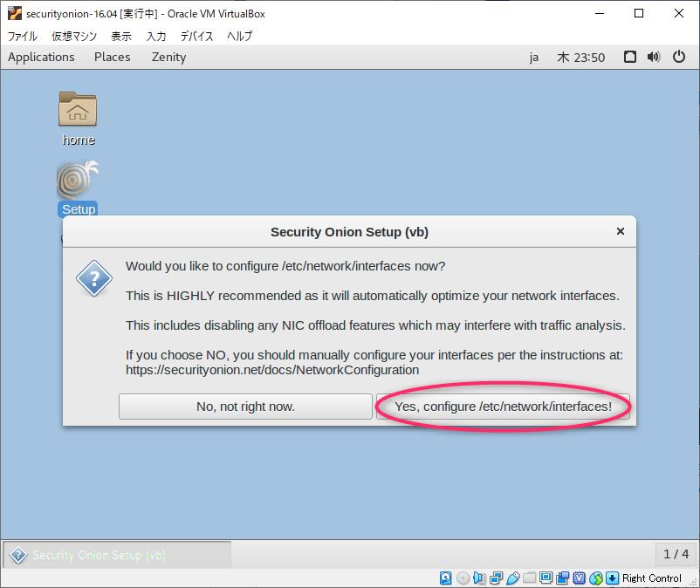Minimize the VirtualBox window
This screenshot has width=700, height=588.
click(600, 13)
